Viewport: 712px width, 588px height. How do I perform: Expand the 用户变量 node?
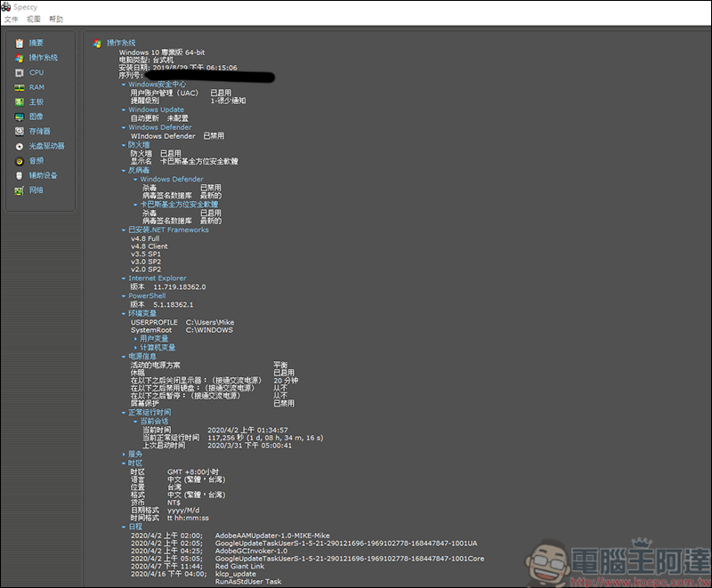coord(135,339)
